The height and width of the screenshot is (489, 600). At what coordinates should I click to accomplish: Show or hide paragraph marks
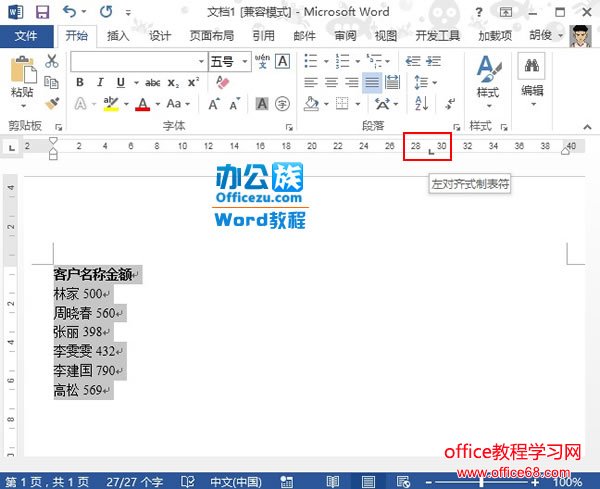(450, 103)
